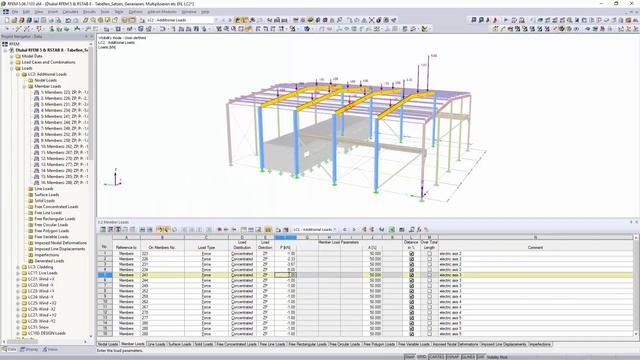Open the LC2 load case dropdown in main toolbar

tap(216, 20)
